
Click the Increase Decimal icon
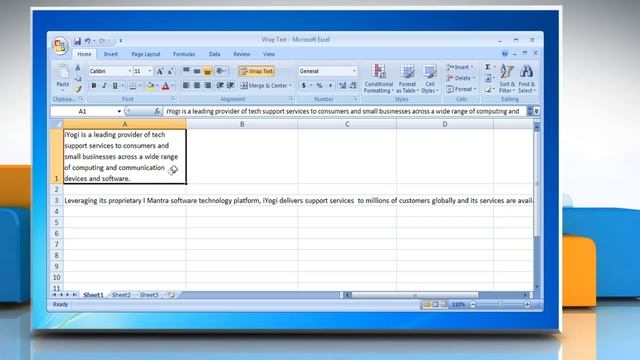tap(342, 85)
